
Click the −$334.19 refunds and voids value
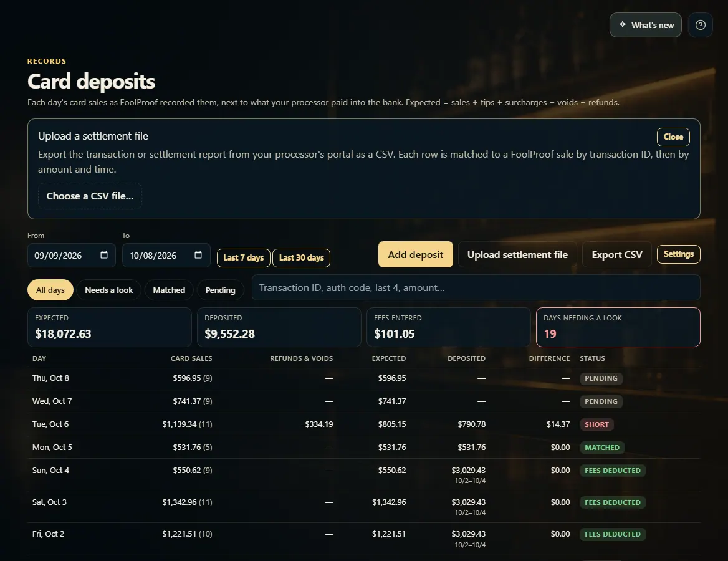316,424
